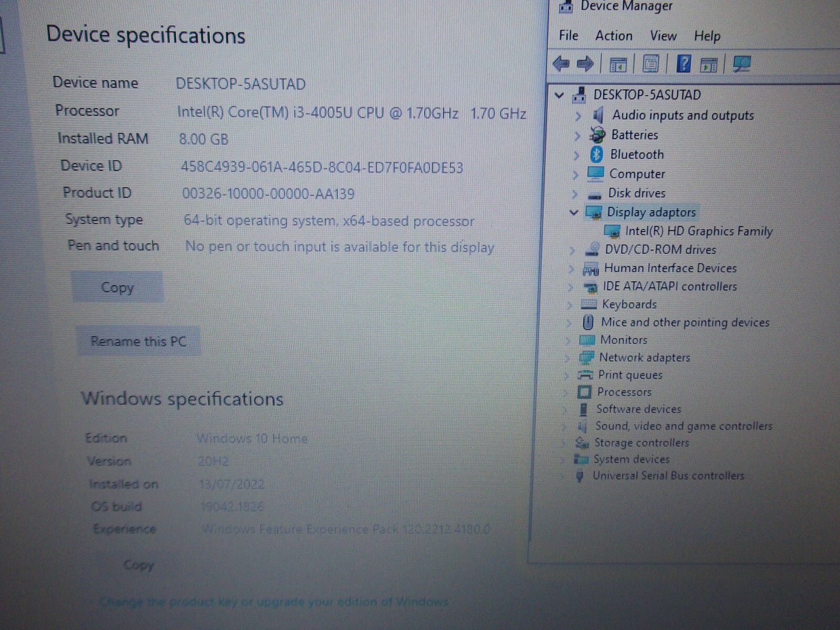Collapse the Display adaptors node

[574, 213]
